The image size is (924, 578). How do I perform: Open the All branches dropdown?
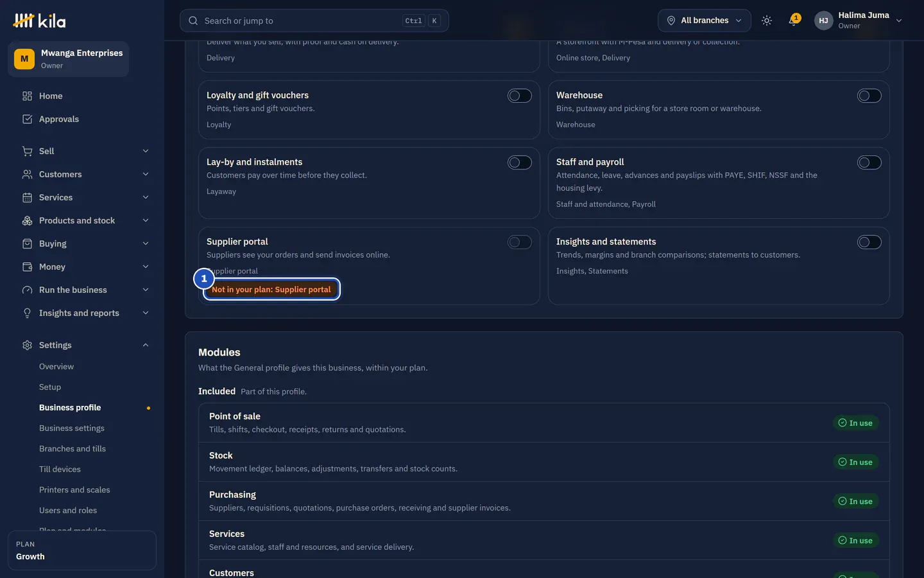click(704, 21)
